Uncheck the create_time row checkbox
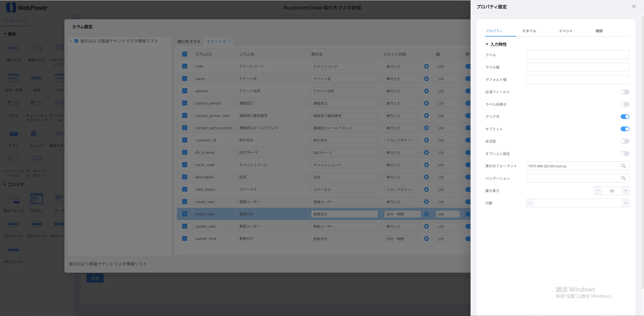Image resolution: width=644 pixels, height=316 pixels. pos(185,214)
